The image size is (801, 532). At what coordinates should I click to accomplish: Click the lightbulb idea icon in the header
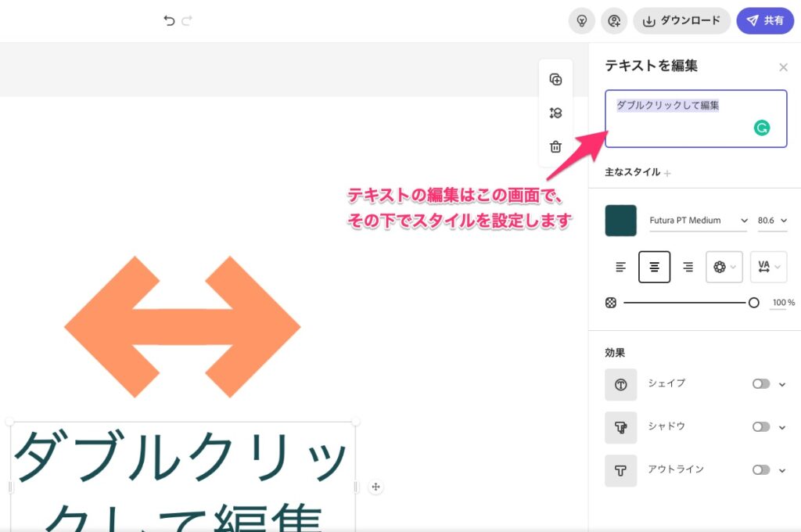pos(580,21)
